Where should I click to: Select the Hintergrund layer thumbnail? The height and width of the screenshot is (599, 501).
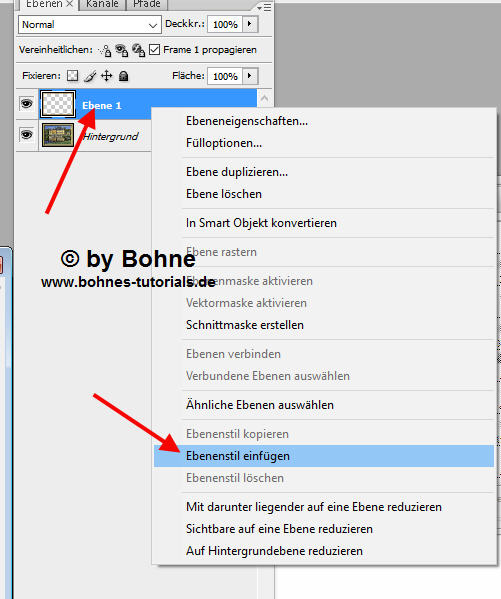tap(58, 135)
